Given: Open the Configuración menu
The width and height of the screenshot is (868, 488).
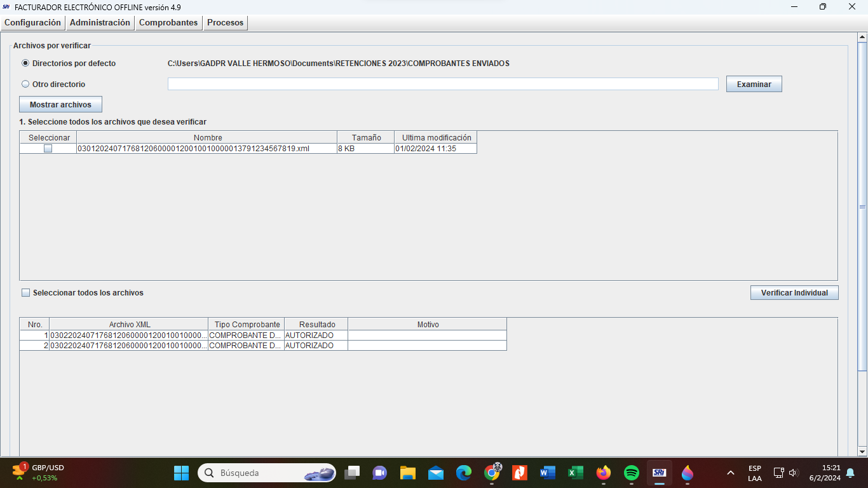Looking at the screenshot, I should 32,22.
